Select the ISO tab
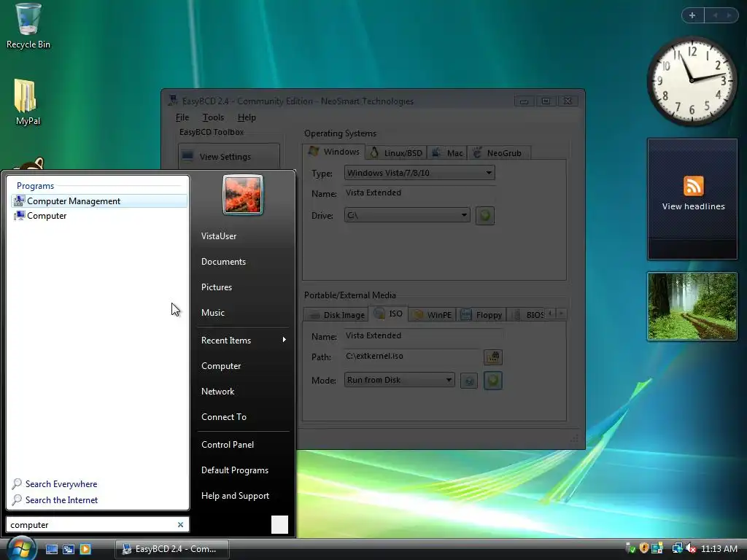Screen dimensions: 747x560 (388, 314)
